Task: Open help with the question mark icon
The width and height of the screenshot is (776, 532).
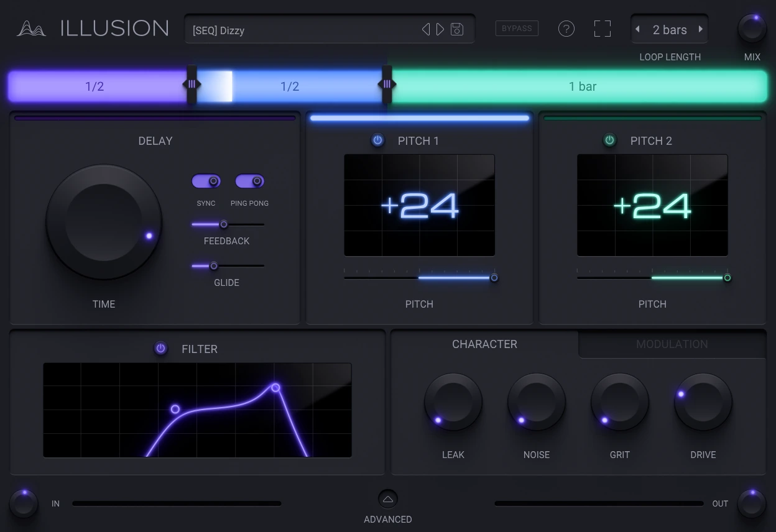Action: pos(566,29)
